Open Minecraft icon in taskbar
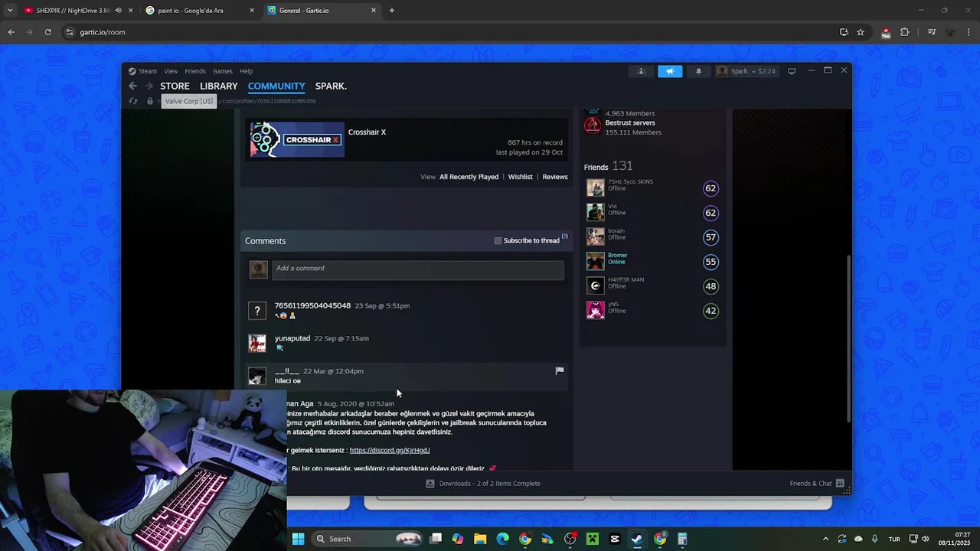This screenshot has width=980, height=551. 592,539
